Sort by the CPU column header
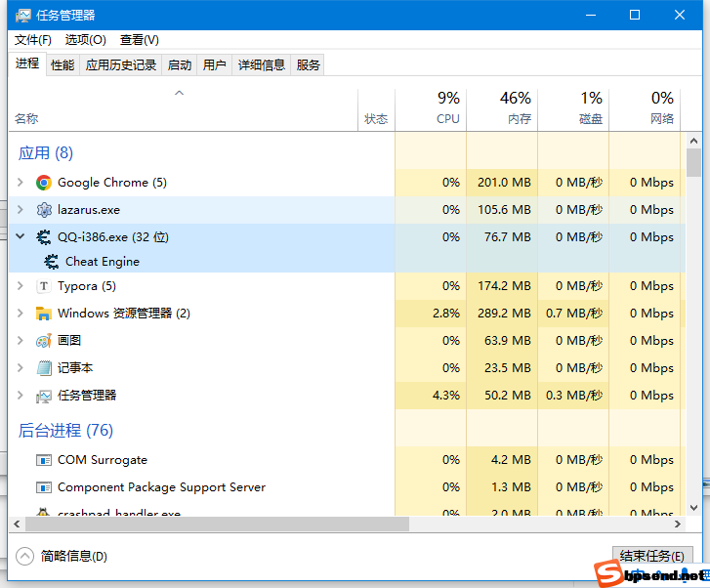Viewport: 710px width, 588px height. tap(431, 110)
